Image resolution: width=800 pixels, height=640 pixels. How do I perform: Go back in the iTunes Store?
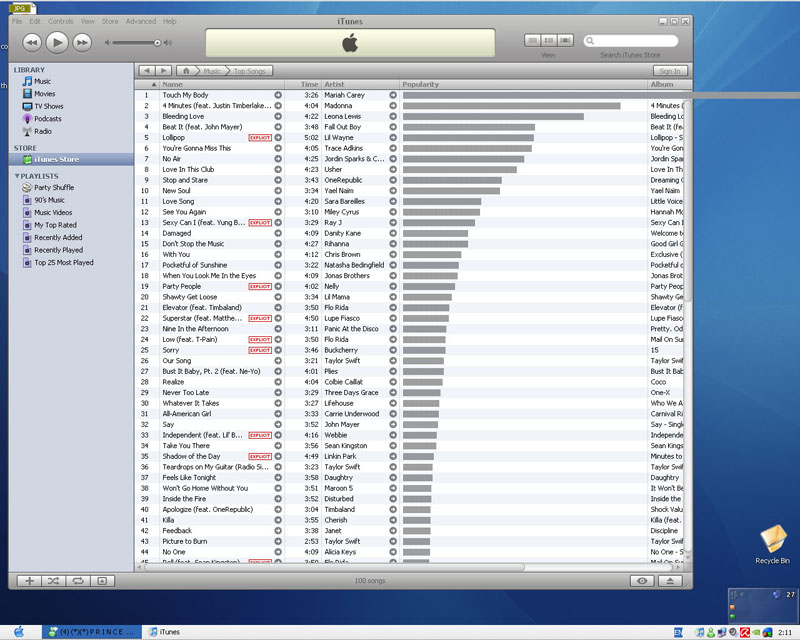pyautogui.click(x=147, y=71)
